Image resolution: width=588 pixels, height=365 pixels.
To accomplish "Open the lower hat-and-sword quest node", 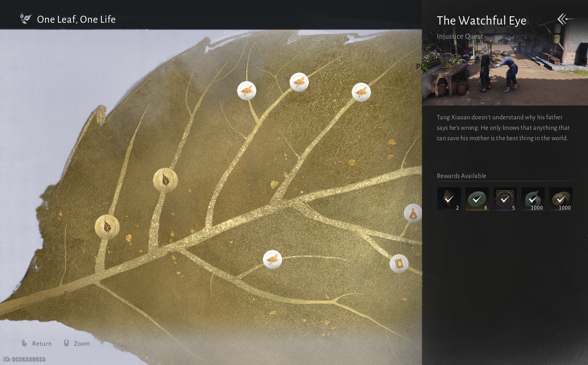I will tap(272, 259).
